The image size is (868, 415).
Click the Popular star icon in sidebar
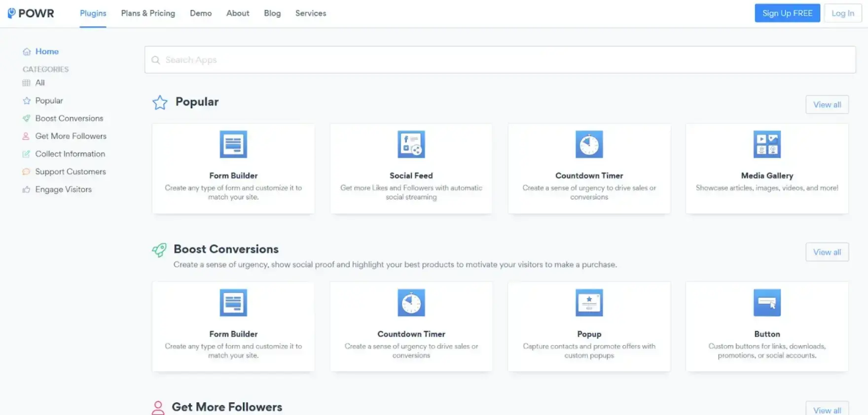point(27,101)
